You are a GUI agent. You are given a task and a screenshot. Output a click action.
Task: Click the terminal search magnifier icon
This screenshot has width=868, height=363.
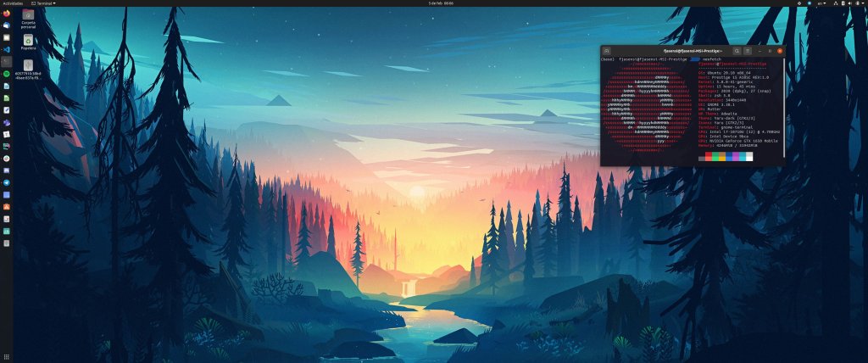[x=737, y=51]
